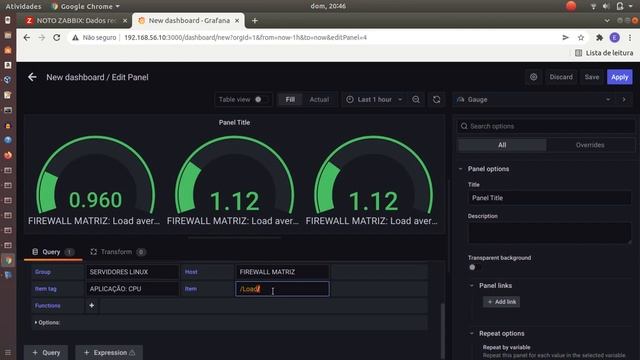Reload the current browser page

click(x=57, y=38)
